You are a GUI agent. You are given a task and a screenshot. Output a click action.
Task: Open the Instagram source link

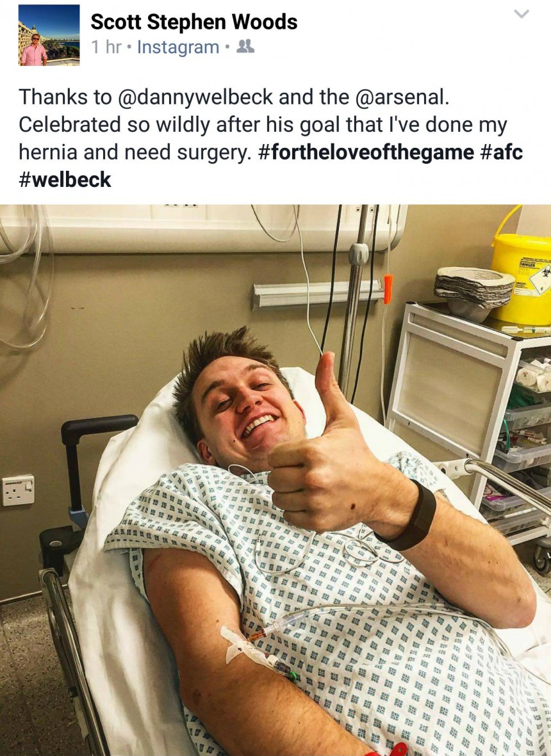(178, 47)
